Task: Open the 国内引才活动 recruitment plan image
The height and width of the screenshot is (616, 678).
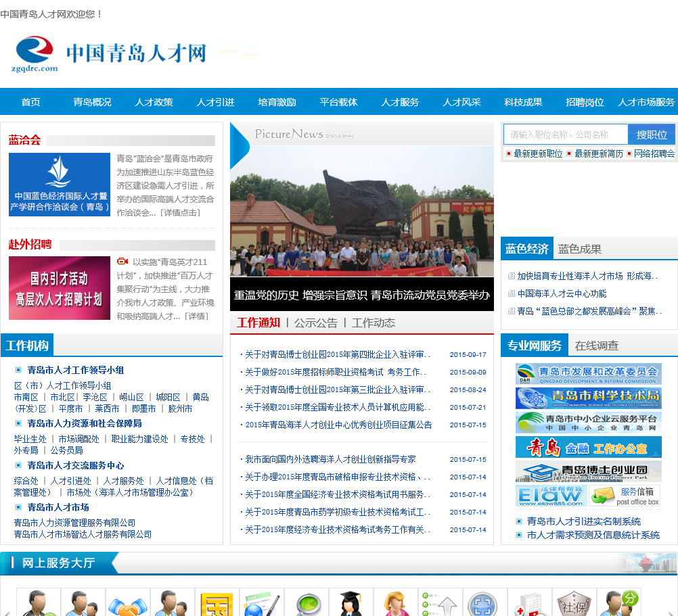Action: (x=60, y=288)
